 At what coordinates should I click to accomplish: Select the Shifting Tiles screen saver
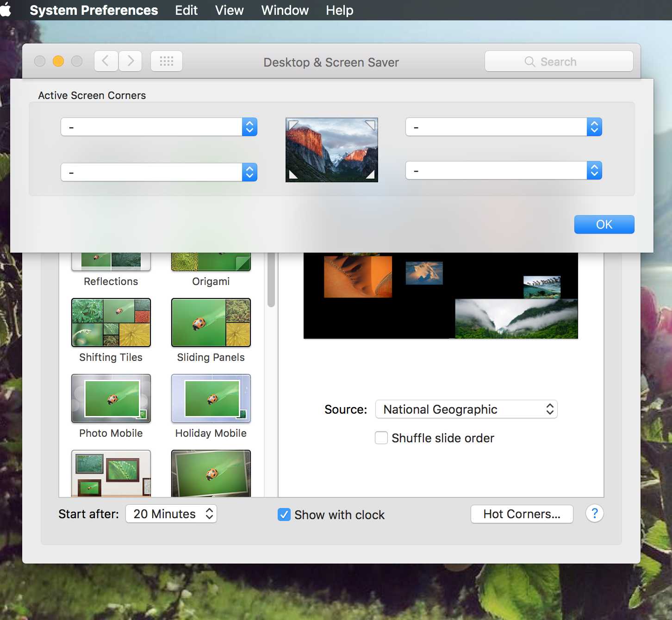(x=111, y=323)
